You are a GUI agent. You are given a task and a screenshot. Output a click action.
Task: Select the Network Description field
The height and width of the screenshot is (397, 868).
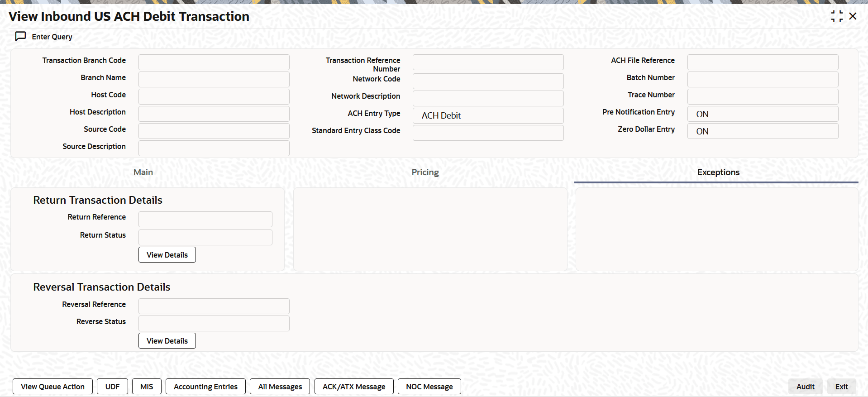point(488,98)
